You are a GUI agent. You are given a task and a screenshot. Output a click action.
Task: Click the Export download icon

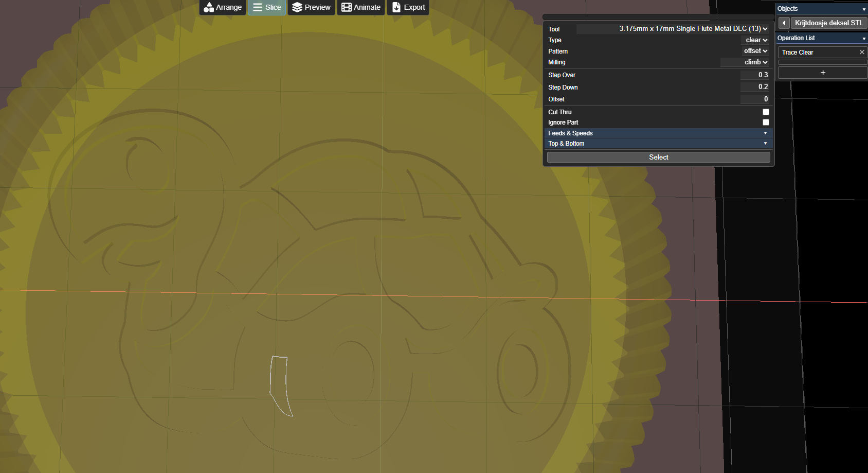(x=396, y=7)
